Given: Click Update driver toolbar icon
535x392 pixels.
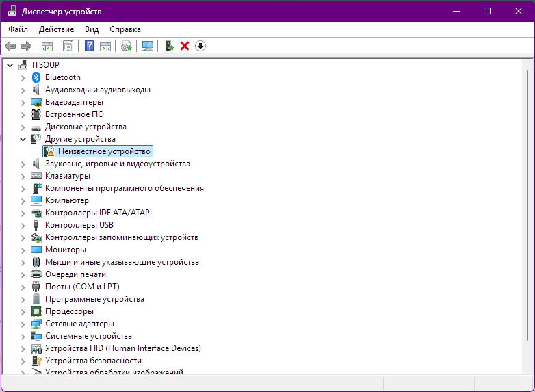Looking at the screenshot, I should click(x=127, y=46).
